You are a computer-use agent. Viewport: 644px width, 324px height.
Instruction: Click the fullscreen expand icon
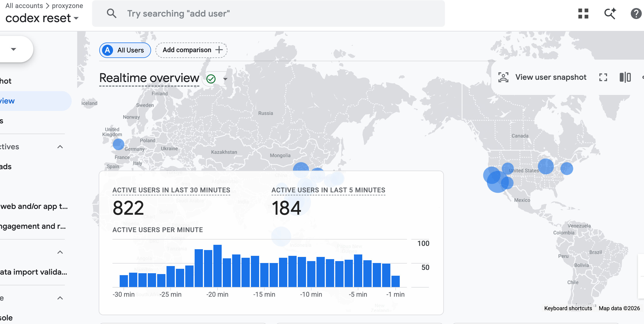click(603, 77)
